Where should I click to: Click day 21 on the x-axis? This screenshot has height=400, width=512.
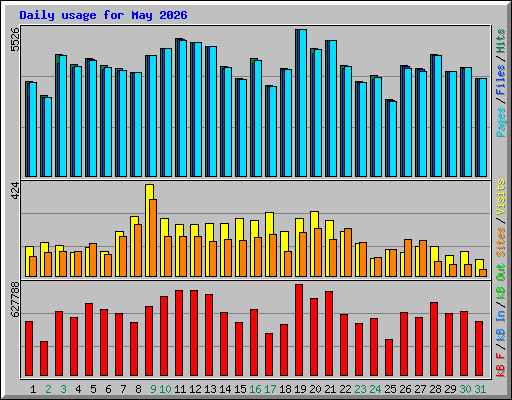click(x=330, y=389)
